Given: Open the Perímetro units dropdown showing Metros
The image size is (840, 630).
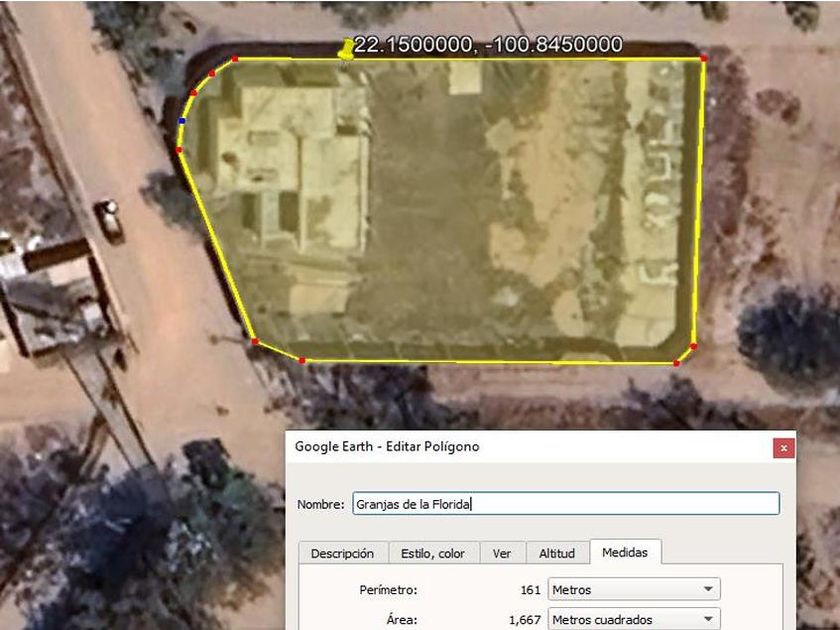Looking at the screenshot, I should (x=634, y=590).
